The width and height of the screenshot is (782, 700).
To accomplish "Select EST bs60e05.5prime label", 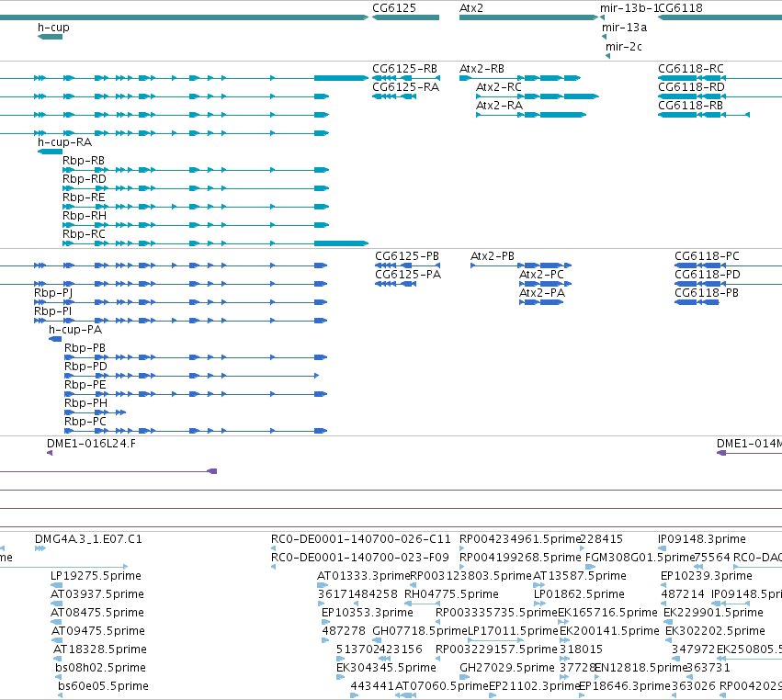I will [x=103, y=686].
